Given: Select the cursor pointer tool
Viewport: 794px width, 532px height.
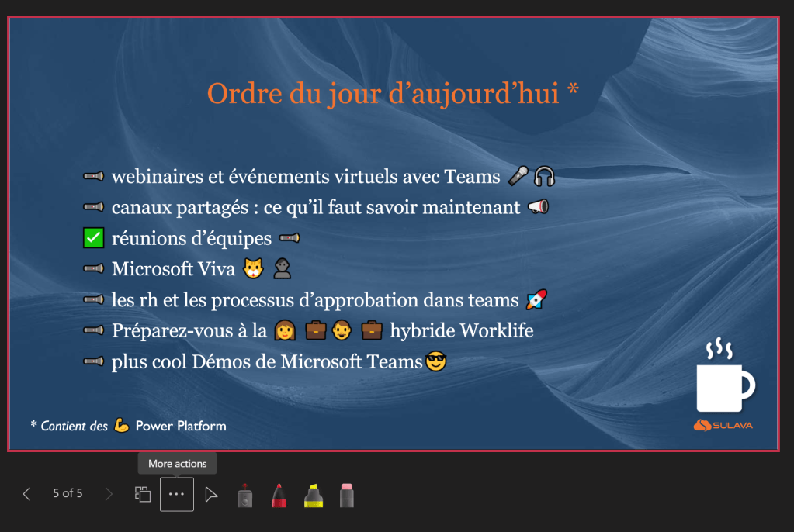Looking at the screenshot, I should (211, 495).
